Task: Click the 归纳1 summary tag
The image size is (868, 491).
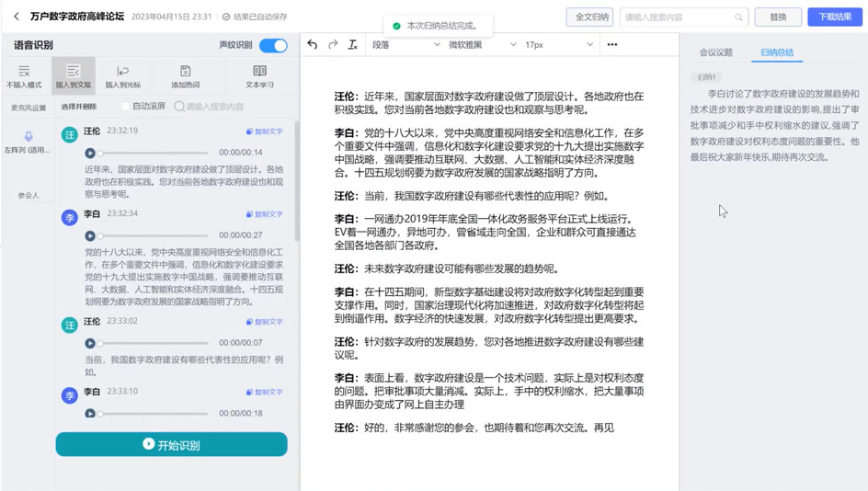Action: [706, 77]
